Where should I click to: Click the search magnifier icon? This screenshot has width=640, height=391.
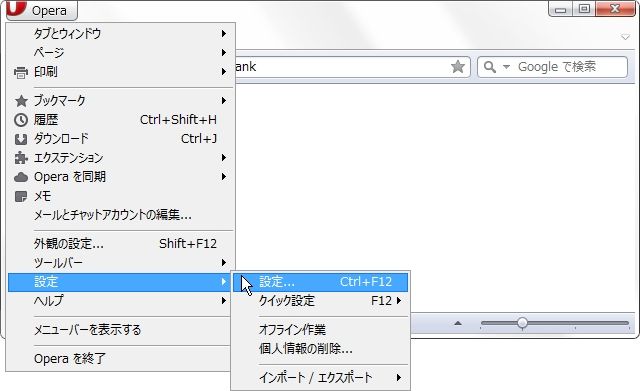(489, 67)
